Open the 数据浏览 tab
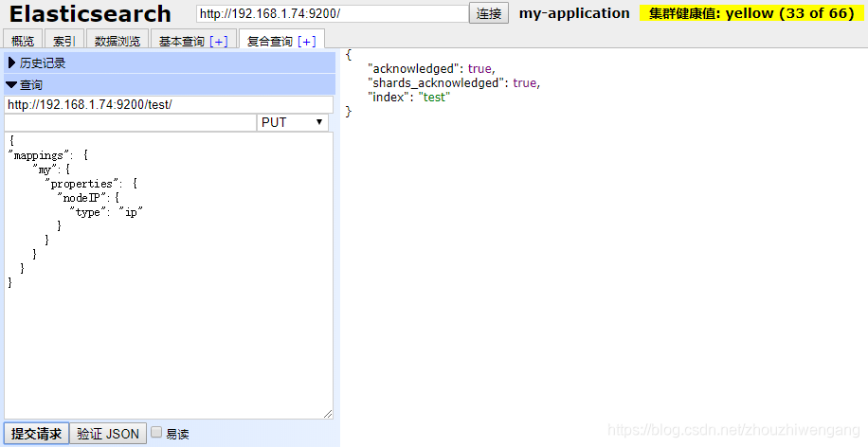This screenshot has height=447, width=868. 118,41
